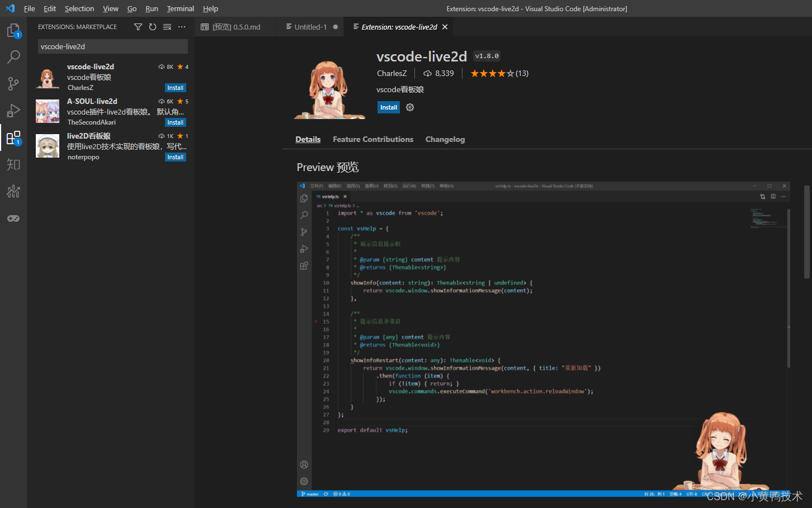Open the Terminal menu
Image resolution: width=812 pixels, height=508 pixels.
180,8
